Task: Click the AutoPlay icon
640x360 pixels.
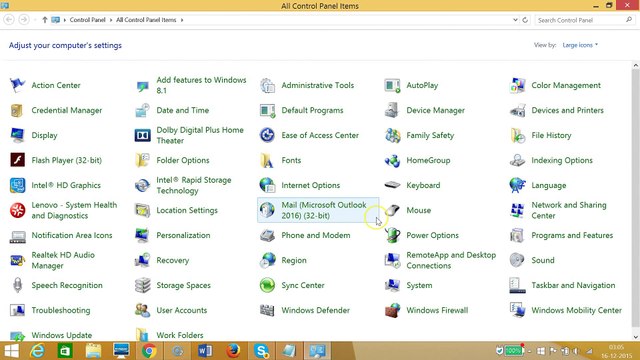Action: pyautogui.click(x=392, y=85)
